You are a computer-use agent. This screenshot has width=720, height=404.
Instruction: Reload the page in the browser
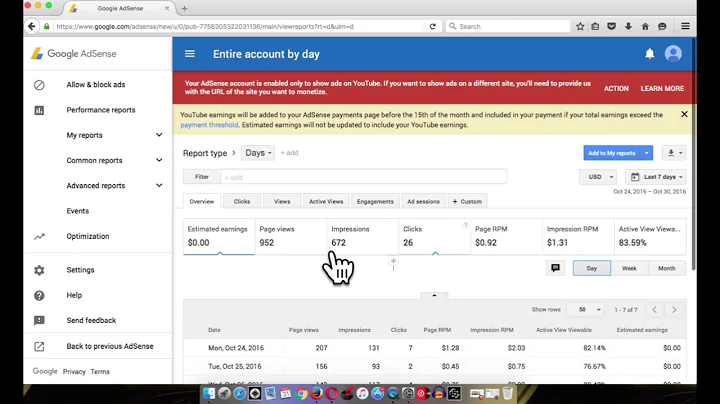tap(432, 26)
